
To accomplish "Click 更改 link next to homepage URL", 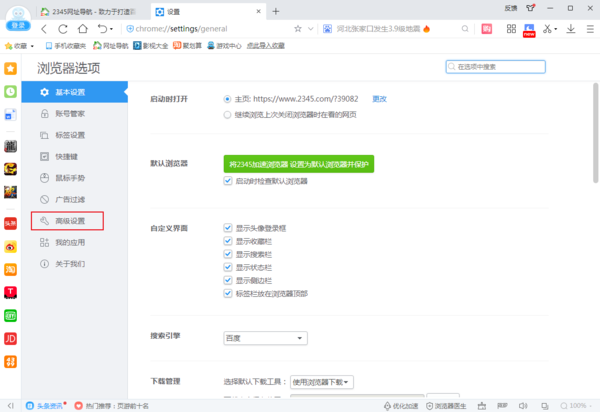I will point(379,99).
